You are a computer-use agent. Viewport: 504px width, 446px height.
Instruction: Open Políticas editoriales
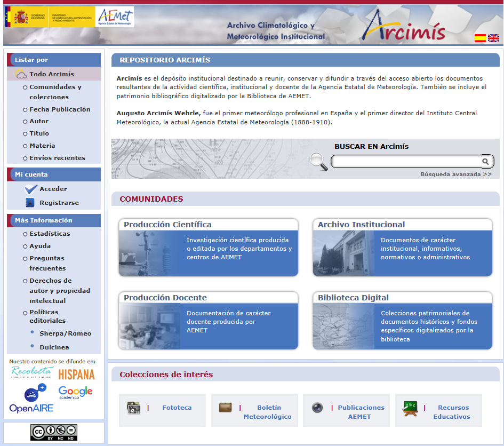[x=47, y=316]
